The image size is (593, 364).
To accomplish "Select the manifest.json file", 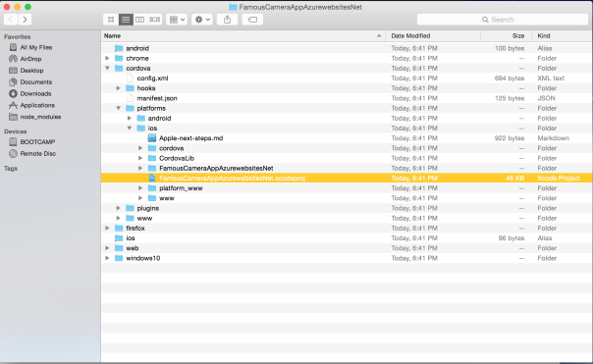I will (157, 98).
